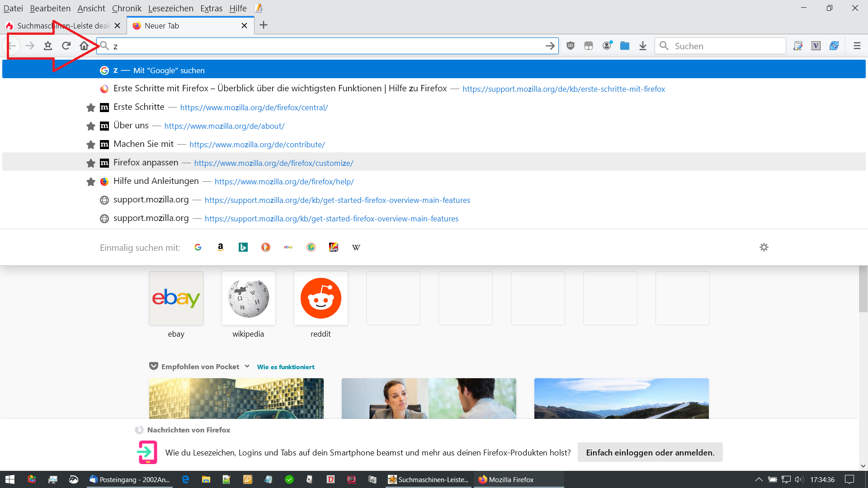The width and height of the screenshot is (868, 488).
Task: Open the hamburger application menu
Action: (x=857, y=46)
